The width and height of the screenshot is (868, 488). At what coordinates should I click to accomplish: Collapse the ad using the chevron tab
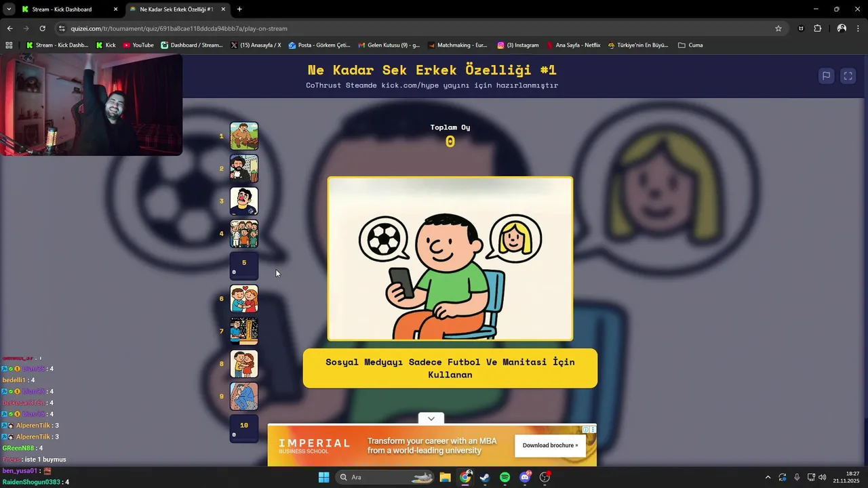tap(431, 418)
